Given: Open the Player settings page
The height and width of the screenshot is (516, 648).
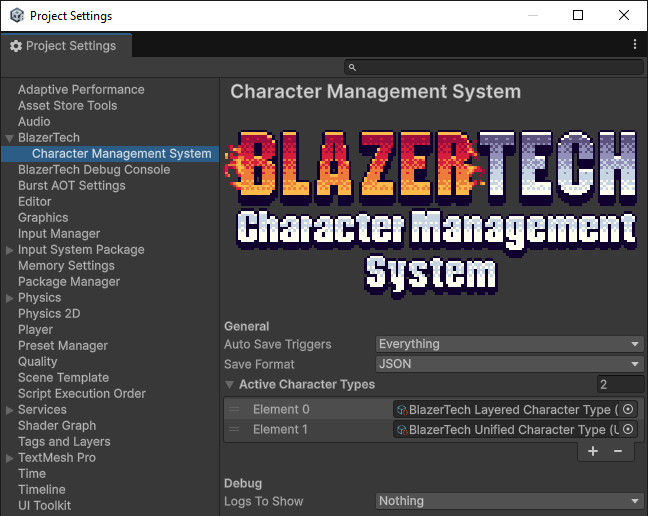Looking at the screenshot, I should (35, 330).
